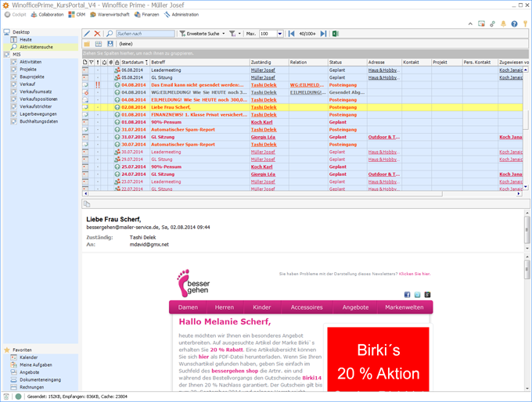Screen dimensions: 532x402
Task: Open the CRM menu
Action: point(77,15)
